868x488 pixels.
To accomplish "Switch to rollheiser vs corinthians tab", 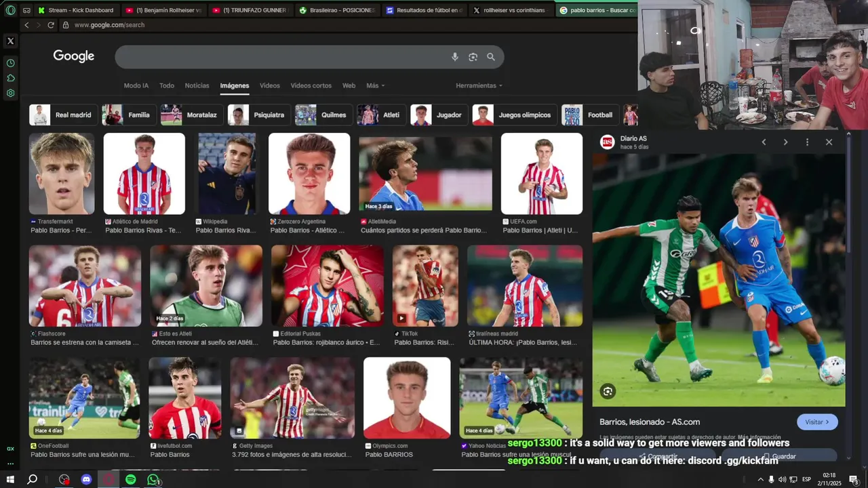I will point(510,10).
